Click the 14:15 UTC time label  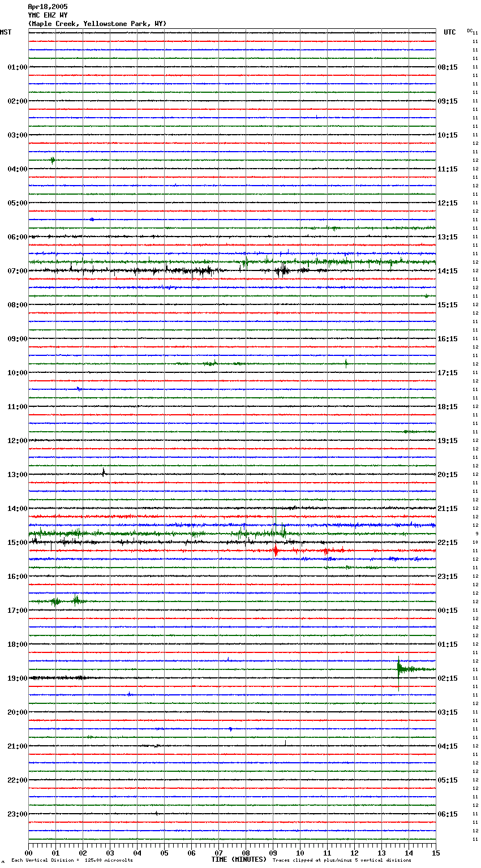[x=448, y=271]
